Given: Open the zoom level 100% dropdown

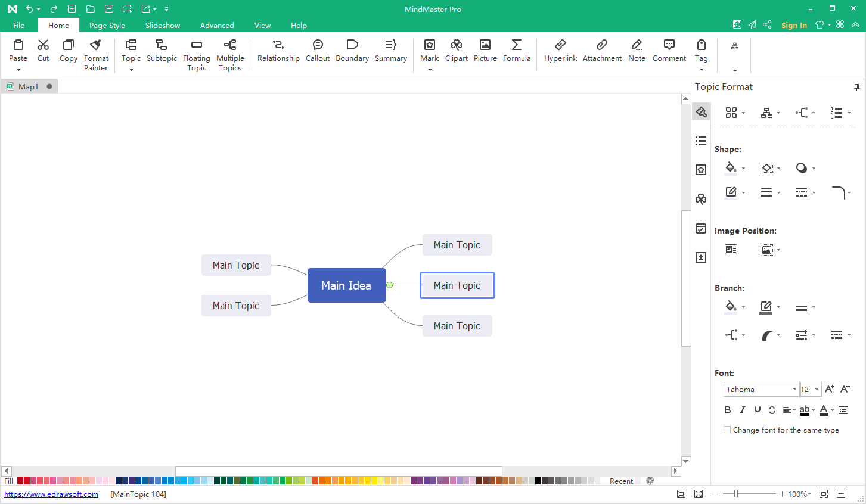Looking at the screenshot, I should click(799, 494).
